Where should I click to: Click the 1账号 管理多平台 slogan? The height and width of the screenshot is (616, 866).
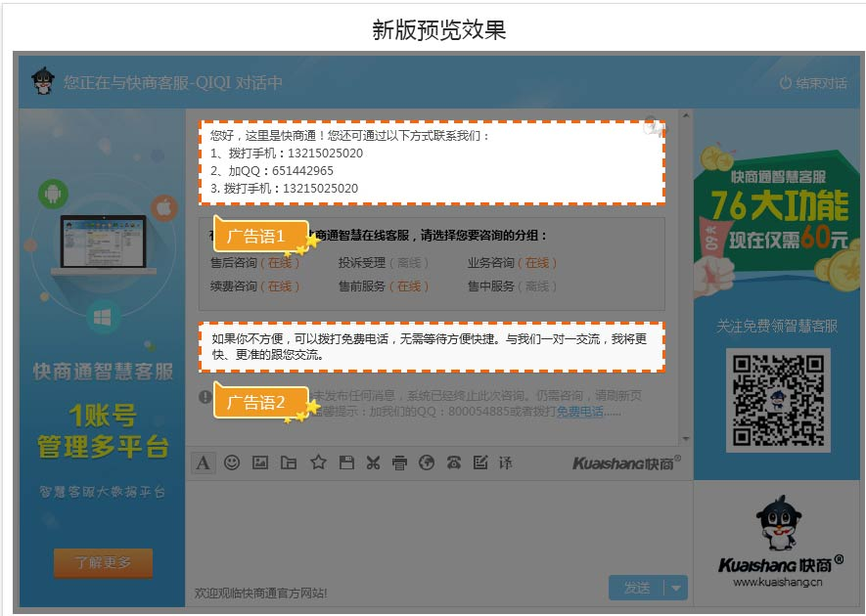(104, 431)
